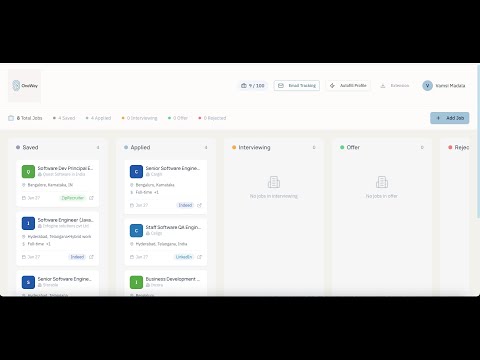
Task: Click the blue S company logo
Action: (28, 282)
